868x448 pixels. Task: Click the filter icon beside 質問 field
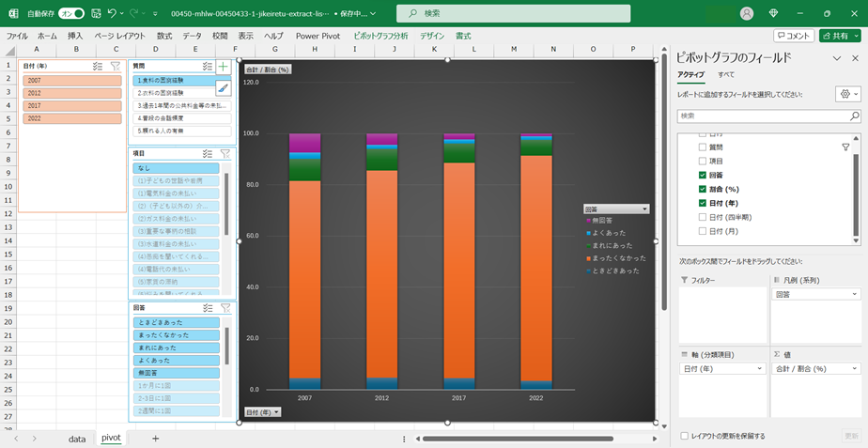point(845,147)
